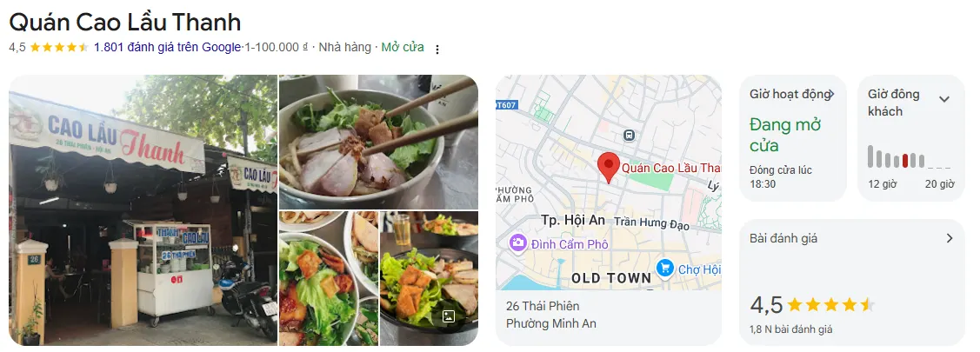Open the photo gallery icon on food image
This screenshot has height=352, width=980.
pyautogui.click(x=448, y=316)
